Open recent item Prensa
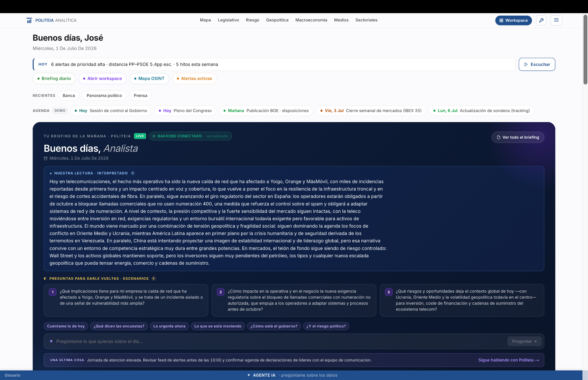 140,95
